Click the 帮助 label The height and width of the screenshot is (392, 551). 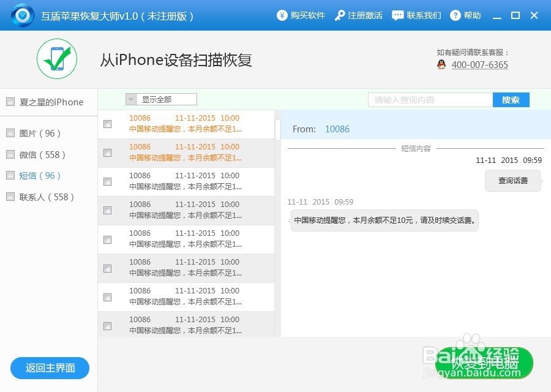tap(472, 15)
